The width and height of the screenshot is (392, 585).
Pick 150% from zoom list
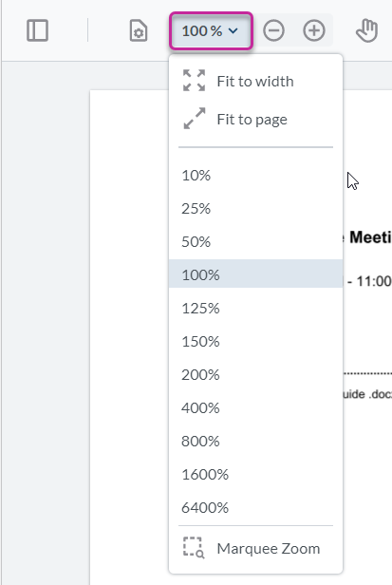(255, 341)
